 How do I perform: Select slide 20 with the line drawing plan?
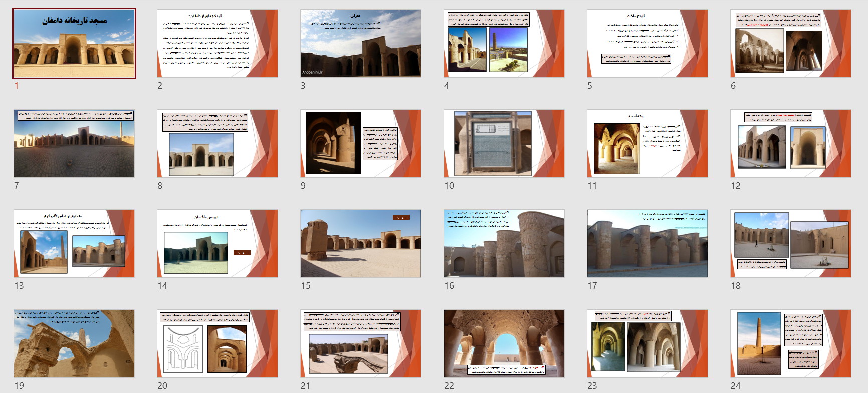(x=218, y=344)
